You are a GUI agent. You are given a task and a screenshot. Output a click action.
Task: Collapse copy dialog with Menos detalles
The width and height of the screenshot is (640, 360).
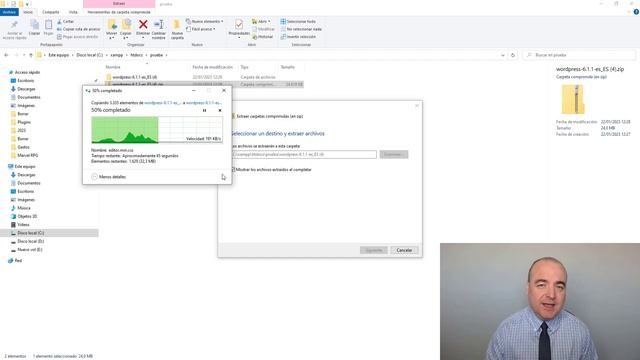(x=108, y=177)
